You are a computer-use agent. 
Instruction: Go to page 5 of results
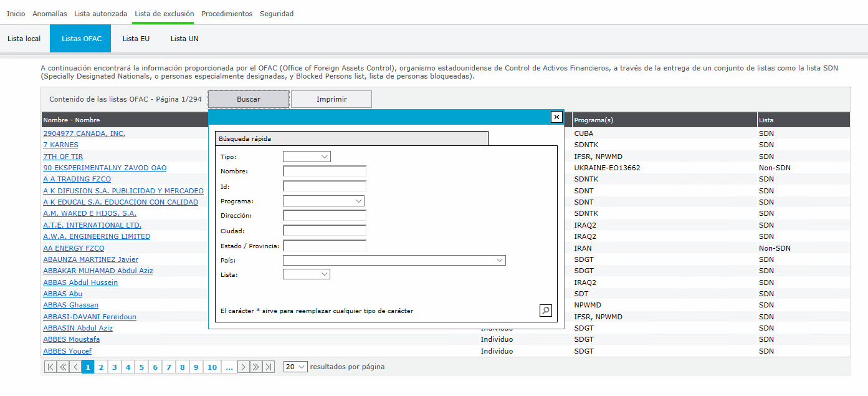coord(141,367)
